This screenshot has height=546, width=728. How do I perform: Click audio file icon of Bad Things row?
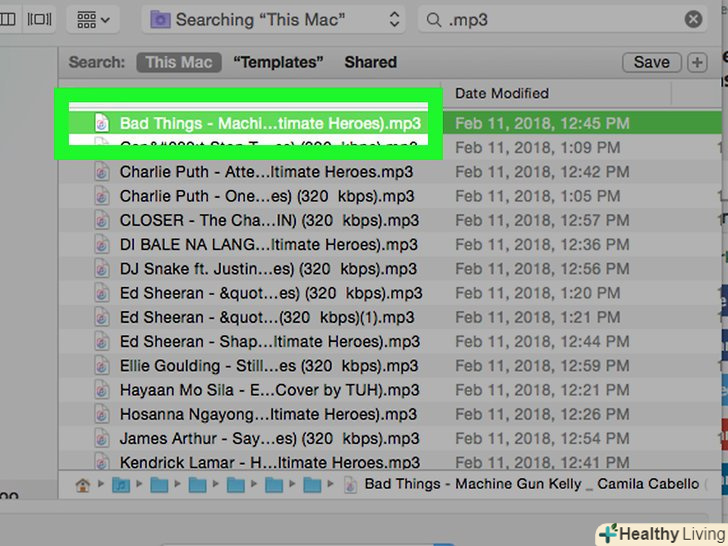click(x=102, y=124)
